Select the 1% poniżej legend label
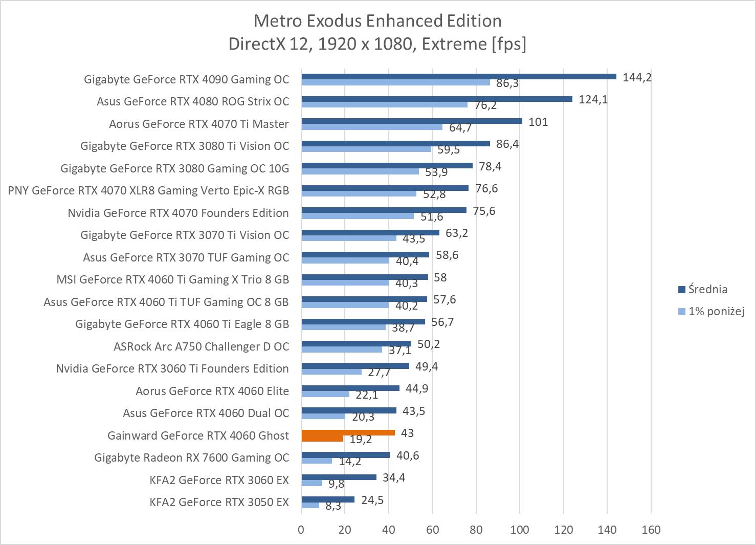The width and height of the screenshot is (756, 545). tap(716, 311)
